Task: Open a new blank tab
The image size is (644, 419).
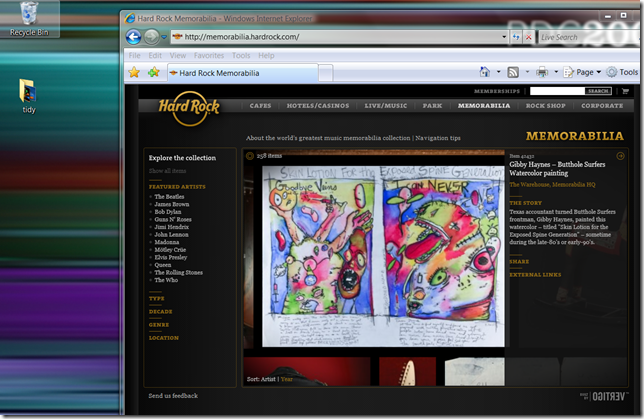Action: pos(325,74)
